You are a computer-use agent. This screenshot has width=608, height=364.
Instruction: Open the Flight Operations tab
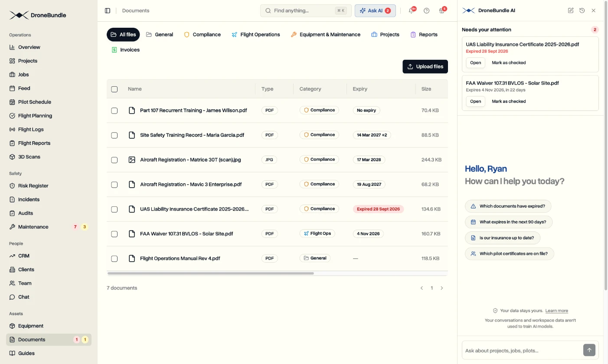click(x=255, y=35)
